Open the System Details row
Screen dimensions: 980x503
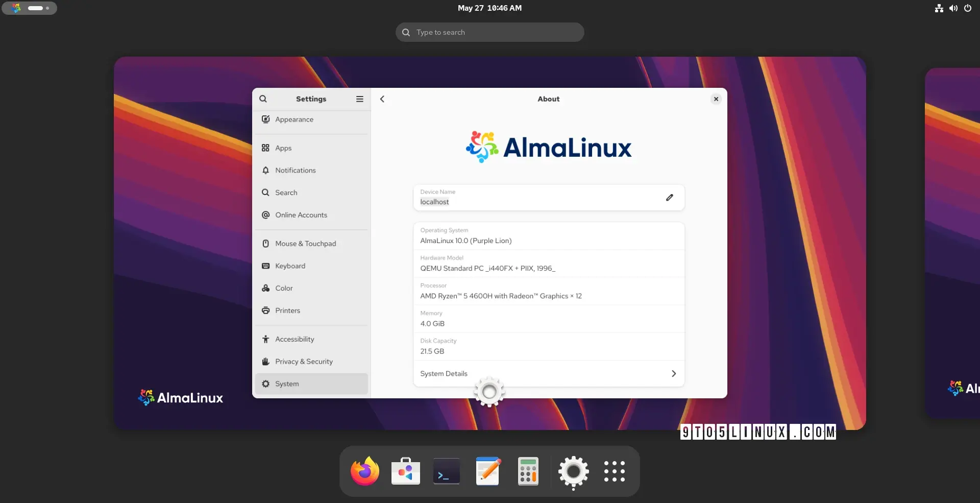click(549, 374)
